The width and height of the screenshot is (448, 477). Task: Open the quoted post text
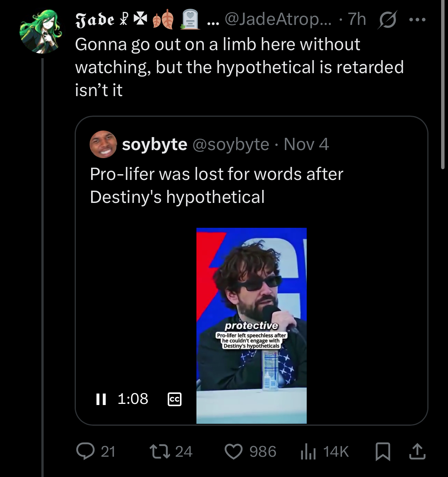tap(217, 186)
